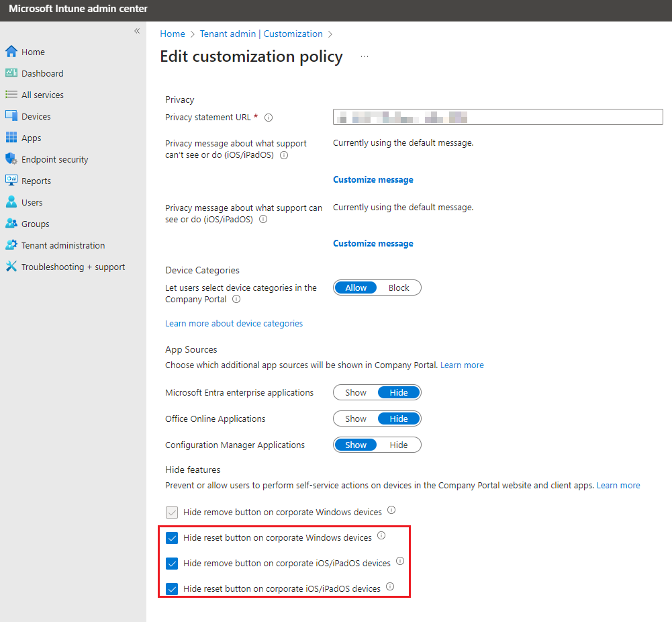
Task: Return to Home via breadcrumb
Action: [x=172, y=34]
